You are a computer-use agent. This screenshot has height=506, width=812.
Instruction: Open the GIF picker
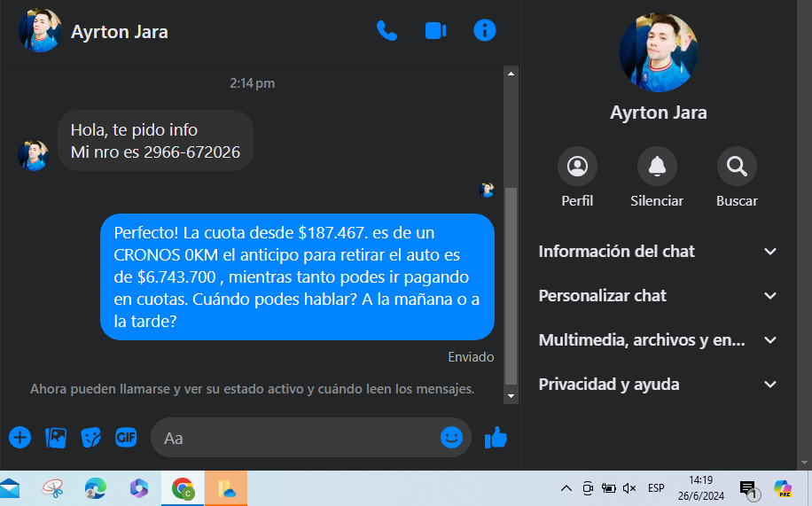pos(126,437)
